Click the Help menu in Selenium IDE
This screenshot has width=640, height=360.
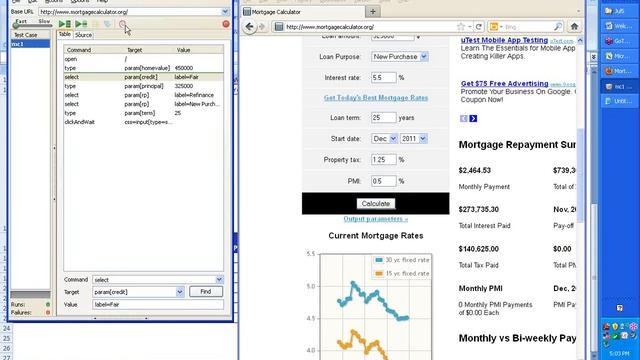point(102,2)
